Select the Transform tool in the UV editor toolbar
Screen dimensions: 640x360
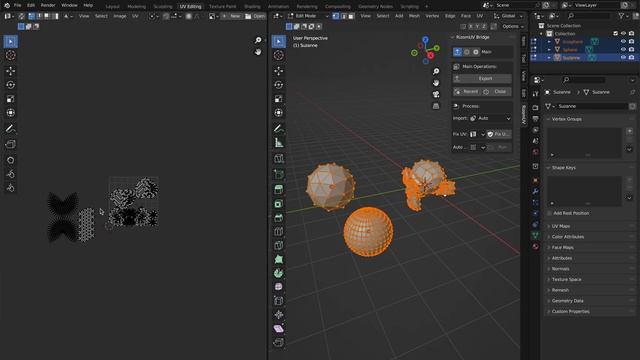click(11, 113)
